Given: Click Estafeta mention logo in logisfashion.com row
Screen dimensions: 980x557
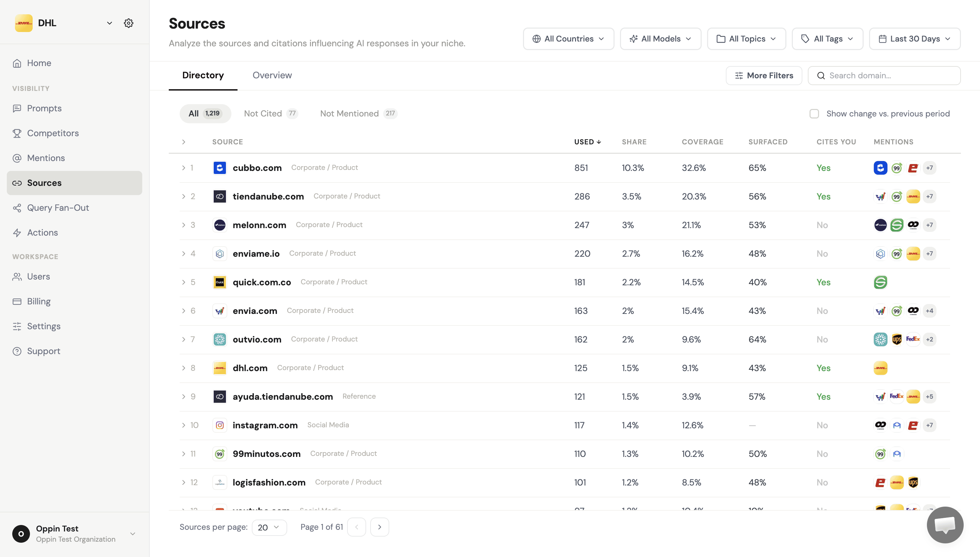Looking at the screenshot, I should pos(880,482).
